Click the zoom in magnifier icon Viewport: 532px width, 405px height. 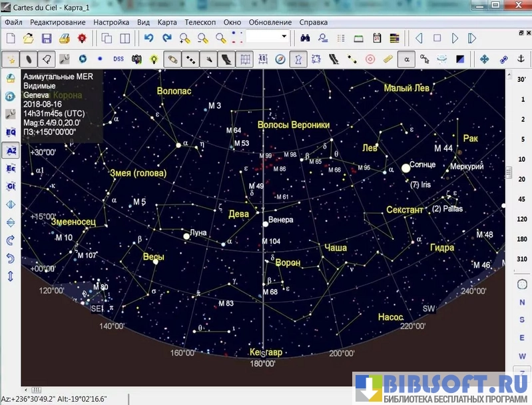click(x=184, y=39)
